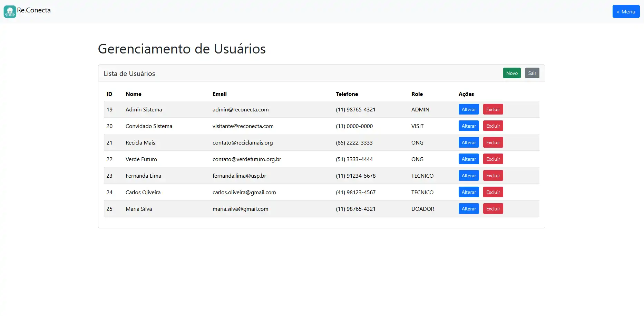The image size is (644, 316).
Task: Modify Verde Futuro via Alterar
Action: (468, 159)
